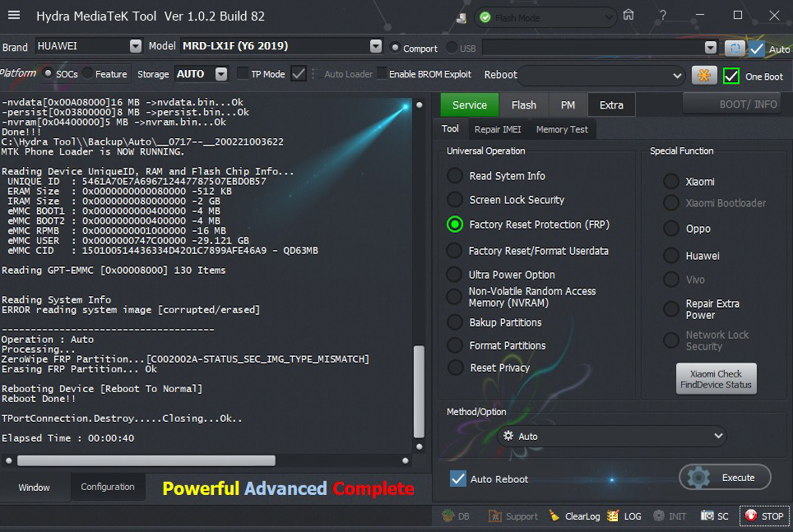Open the Window tab below log
Screen dimensions: 793x532
[35, 487]
